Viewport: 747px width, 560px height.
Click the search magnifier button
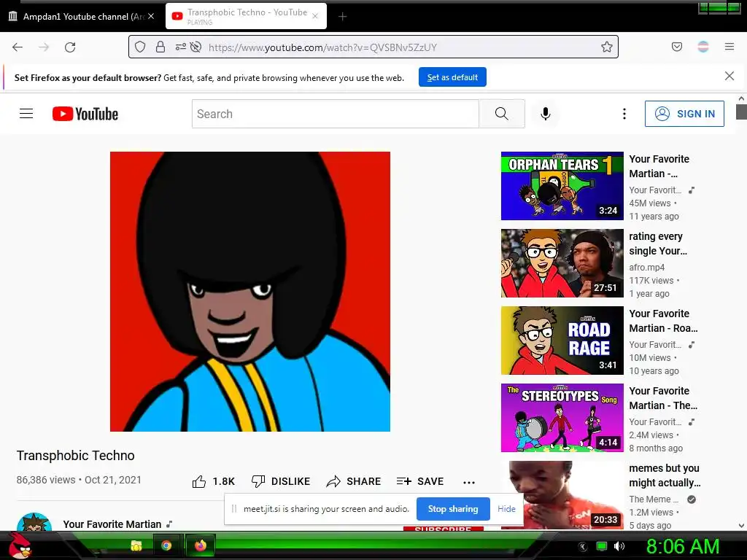(502, 113)
